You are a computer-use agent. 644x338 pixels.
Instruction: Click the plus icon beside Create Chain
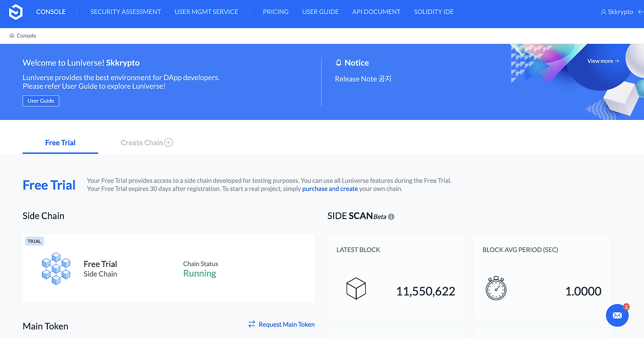pos(169,143)
